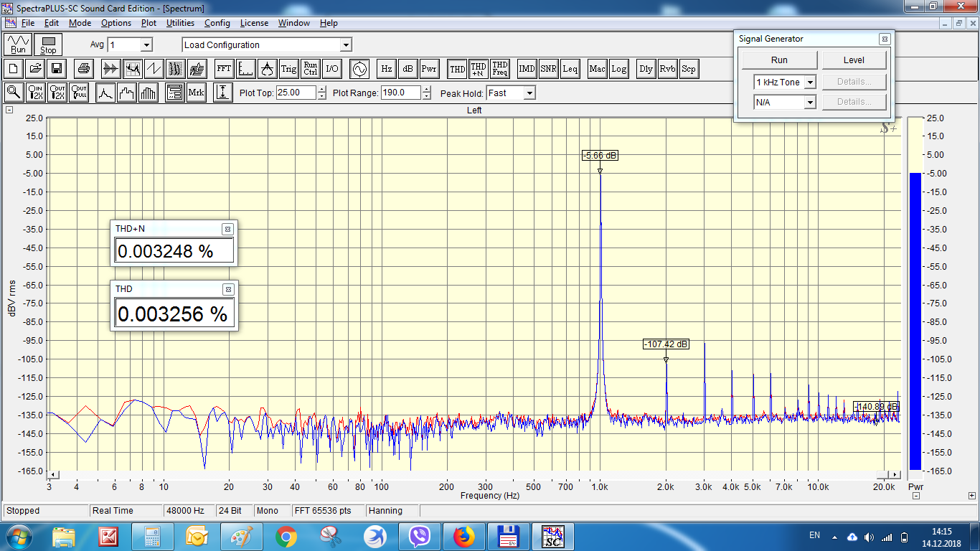Click the Plot Top input field
The width and height of the screenshot is (980, 551).
[296, 93]
